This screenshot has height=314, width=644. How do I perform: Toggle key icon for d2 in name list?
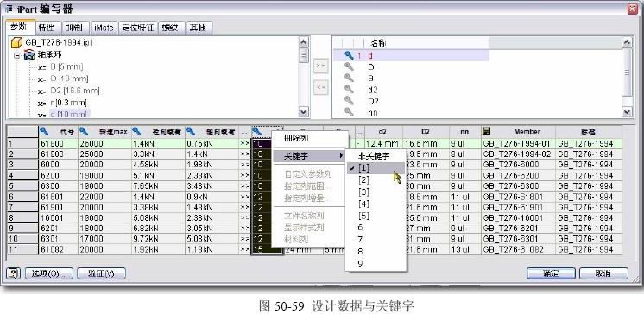[x=349, y=89]
